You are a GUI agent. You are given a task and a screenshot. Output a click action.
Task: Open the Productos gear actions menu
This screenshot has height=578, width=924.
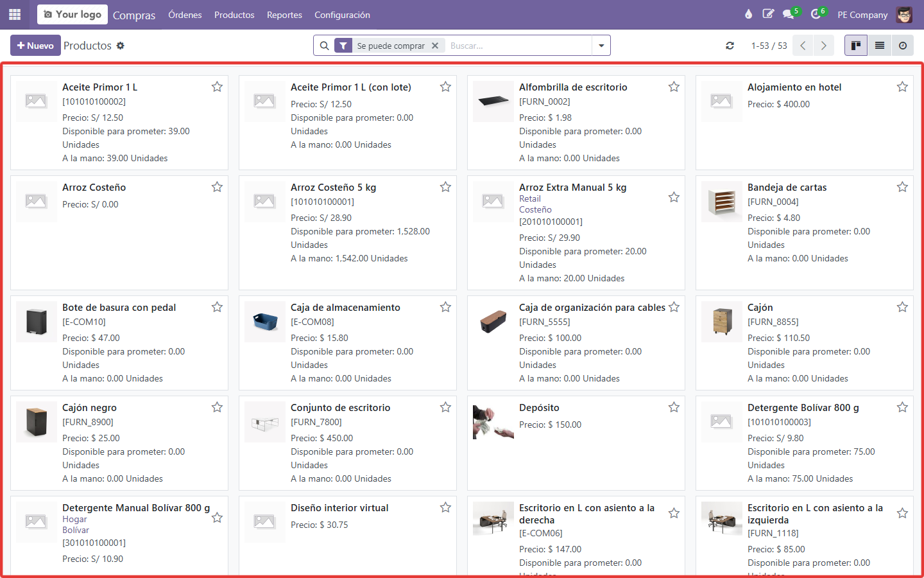120,46
